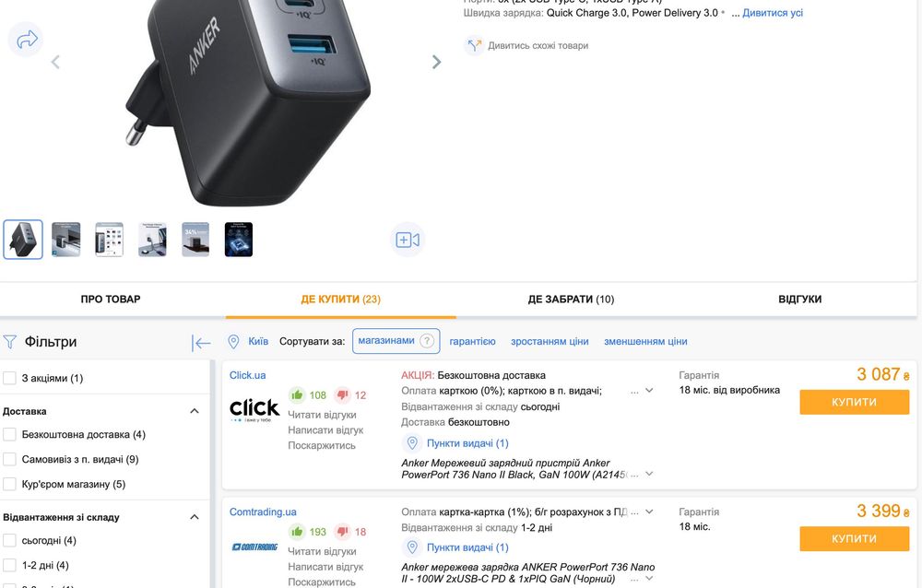The width and height of the screenshot is (922, 588).
Task: Click thumbs up icon for Click.ua
Action: (297, 395)
